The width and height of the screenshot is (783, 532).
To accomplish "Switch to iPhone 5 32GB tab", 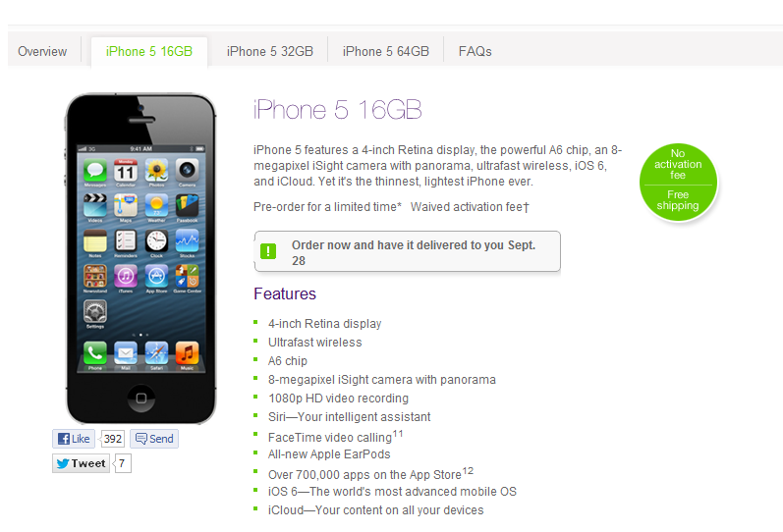I will tap(269, 51).
